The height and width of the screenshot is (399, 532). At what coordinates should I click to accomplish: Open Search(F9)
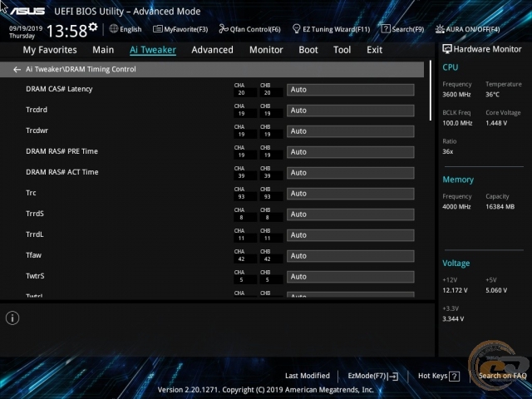point(402,29)
